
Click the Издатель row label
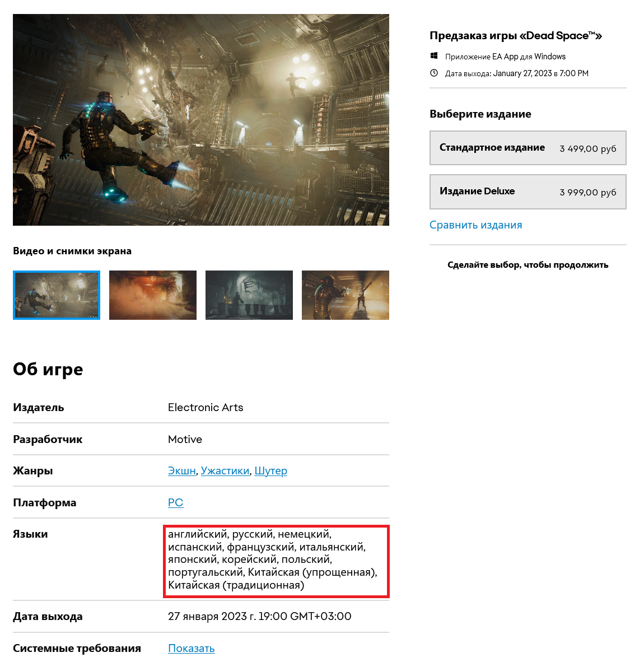pos(39,407)
